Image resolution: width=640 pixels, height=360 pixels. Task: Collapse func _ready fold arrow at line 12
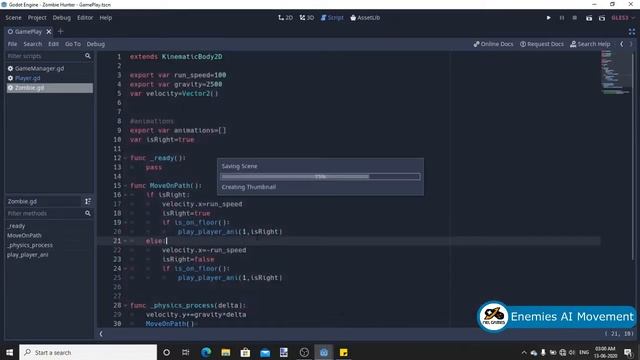[x=125, y=158]
